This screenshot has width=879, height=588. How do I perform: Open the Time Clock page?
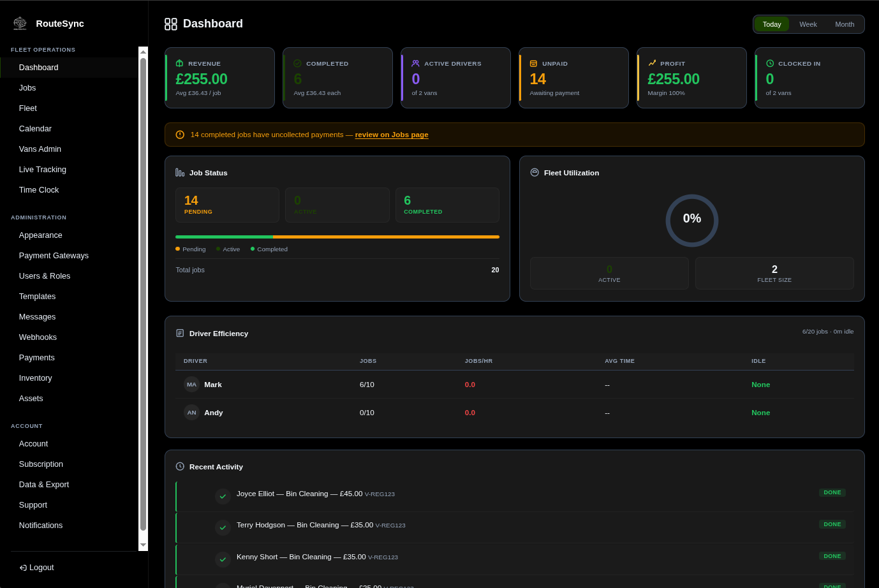69,190
